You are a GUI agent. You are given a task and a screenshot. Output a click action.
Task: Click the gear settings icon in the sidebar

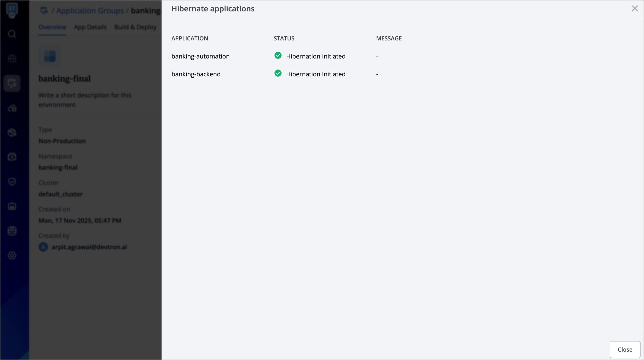(12, 255)
